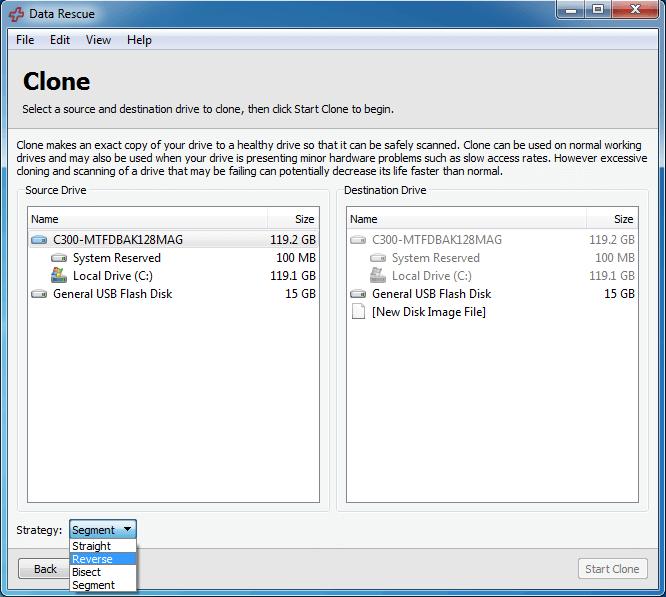
Task: Open the File menu
Action: click(x=25, y=40)
